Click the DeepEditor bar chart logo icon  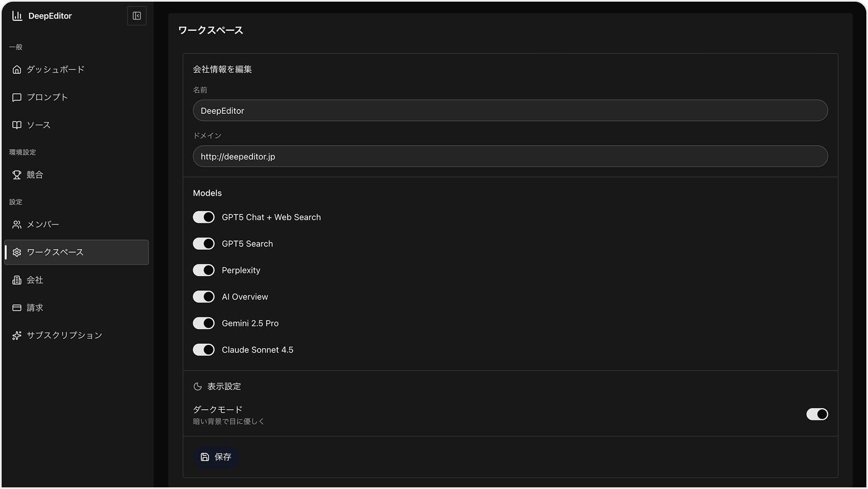17,16
